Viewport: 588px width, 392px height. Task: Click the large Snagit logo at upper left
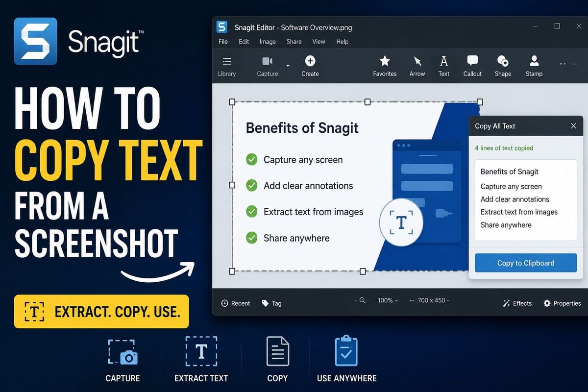tap(36, 41)
